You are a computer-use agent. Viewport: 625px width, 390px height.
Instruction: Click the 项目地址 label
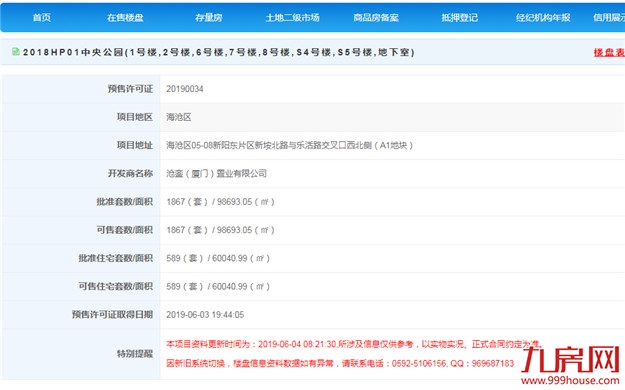[x=134, y=146]
